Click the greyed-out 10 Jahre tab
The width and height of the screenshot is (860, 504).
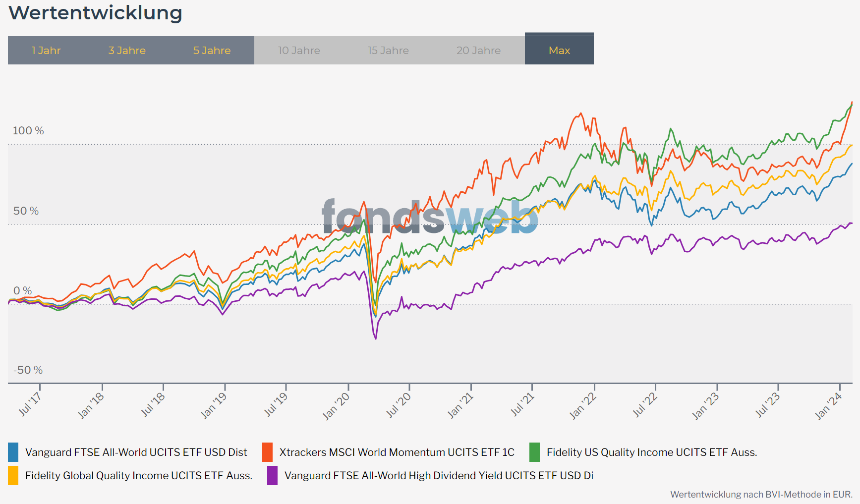pyautogui.click(x=299, y=51)
